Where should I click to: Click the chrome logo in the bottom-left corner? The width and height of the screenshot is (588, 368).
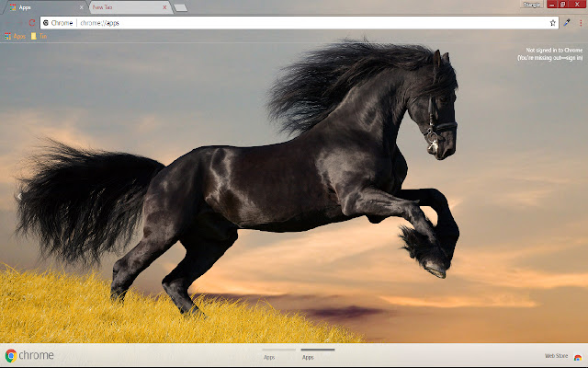[x=29, y=355]
